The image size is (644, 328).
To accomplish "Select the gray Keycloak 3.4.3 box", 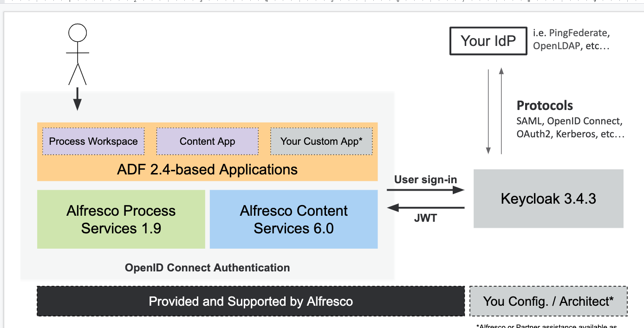I will pyautogui.click(x=548, y=199).
